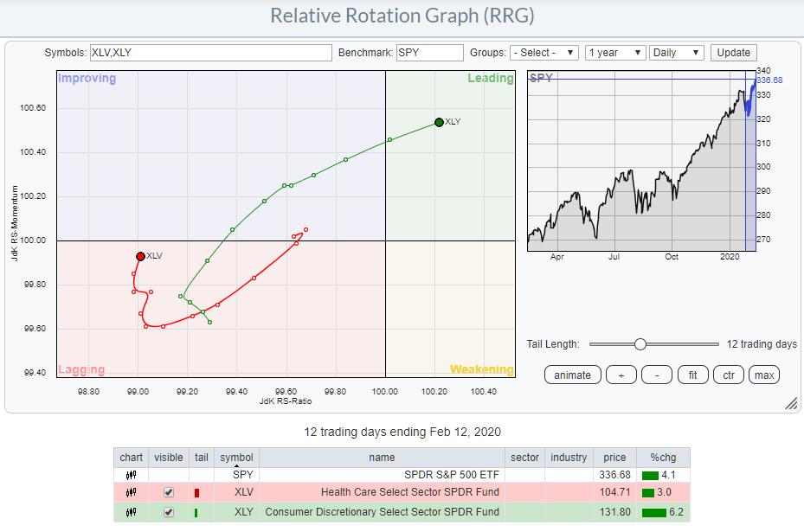
Task: Open the chart icon for SPY row
Action: [x=131, y=475]
